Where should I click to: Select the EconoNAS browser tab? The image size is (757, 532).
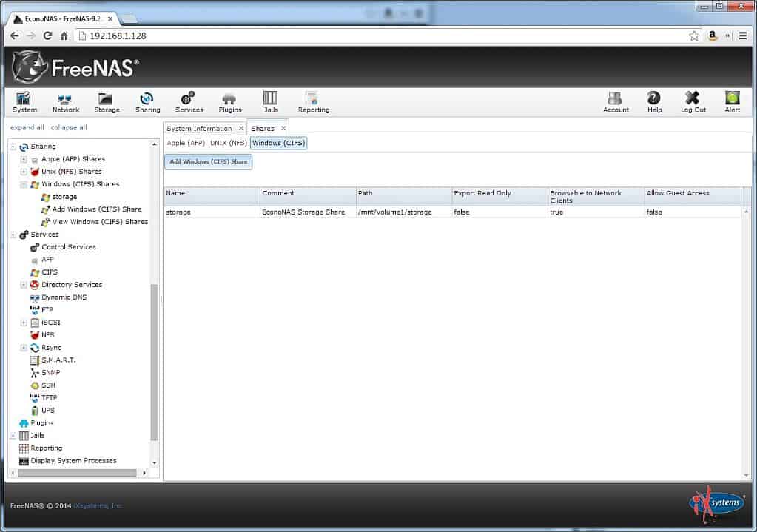[64, 18]
